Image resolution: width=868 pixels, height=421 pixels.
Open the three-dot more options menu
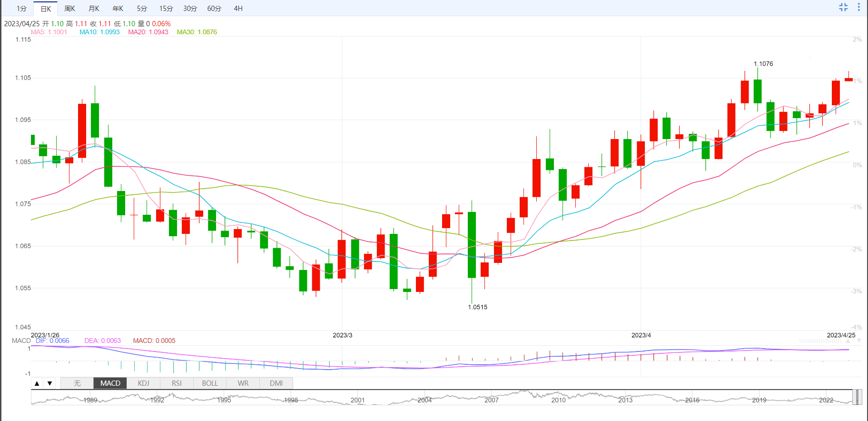pyautogui.click(x=858, y=7)
